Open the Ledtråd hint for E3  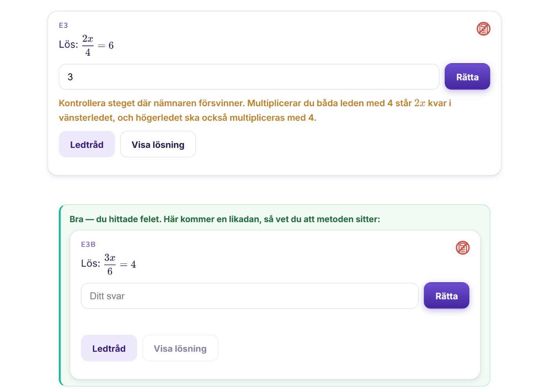click(x=87, y=145)
